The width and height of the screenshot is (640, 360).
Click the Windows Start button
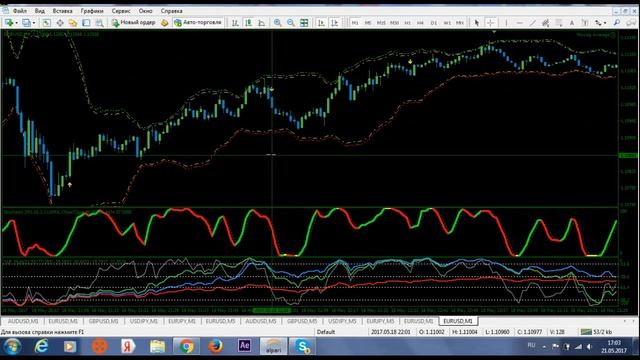coord(12,347)
